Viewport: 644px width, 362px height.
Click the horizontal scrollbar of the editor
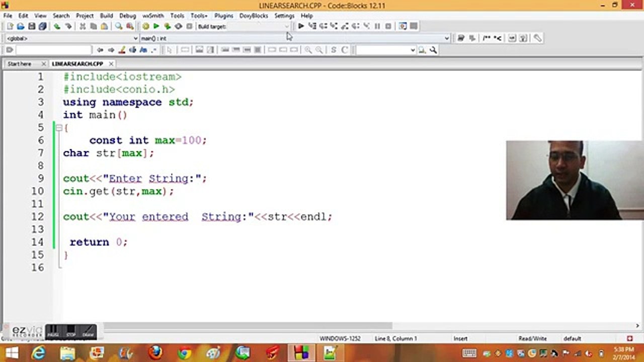pyautogui.click(x=248, y=326)
